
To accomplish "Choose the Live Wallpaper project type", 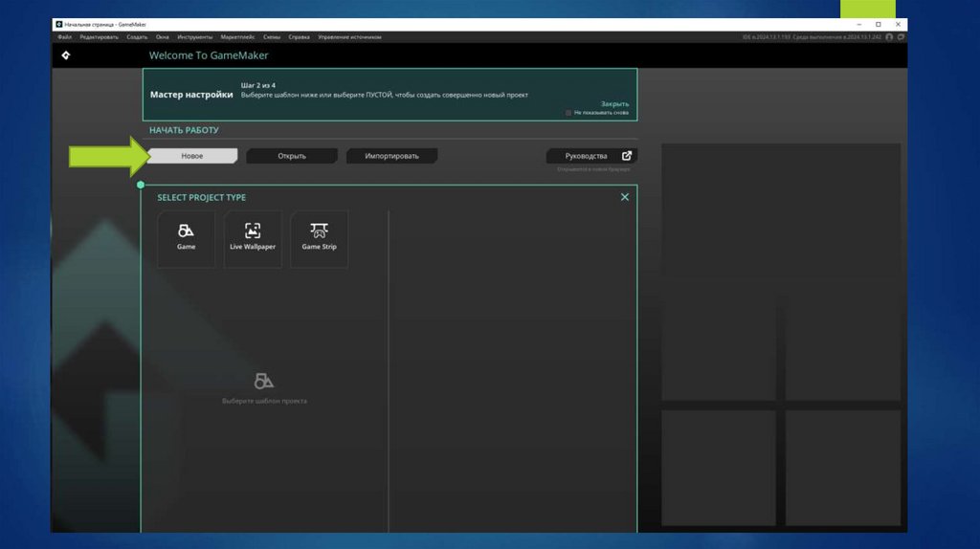I will point(253,239).
